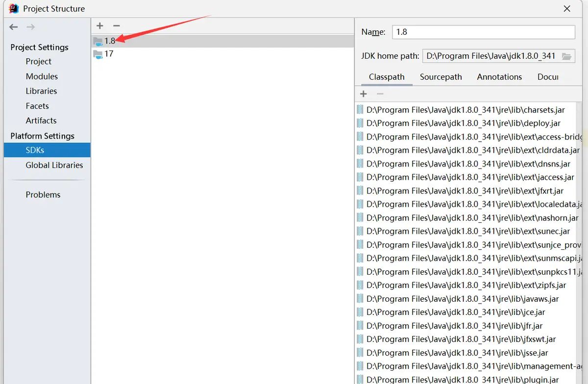The width and height of the screenshot is (588, 384).
Task: Open Global Libraries settings
Action: pos(54,165)
